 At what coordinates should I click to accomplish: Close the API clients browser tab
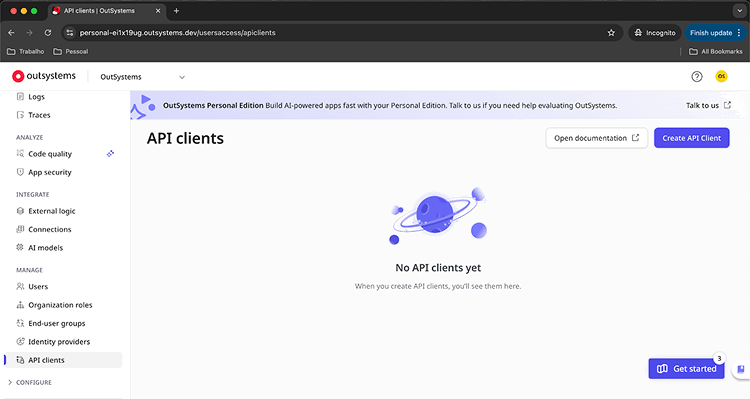click(x=158, y=11)
